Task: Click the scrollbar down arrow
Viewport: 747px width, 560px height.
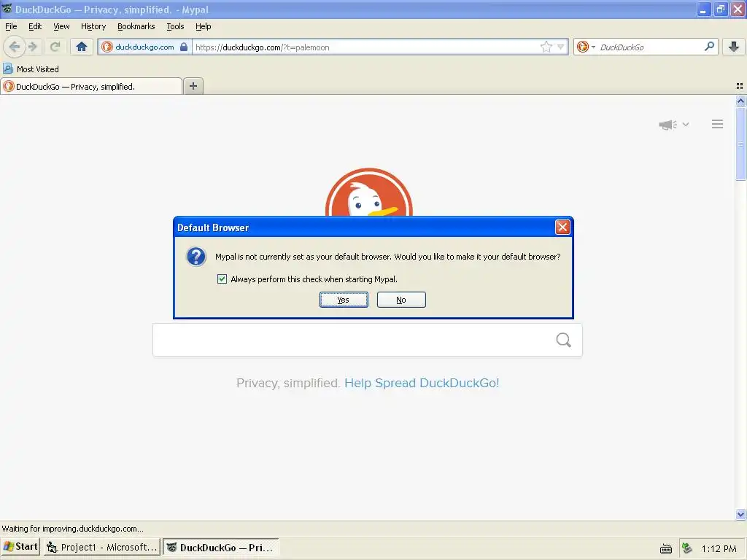Action: tap(740, 514)
